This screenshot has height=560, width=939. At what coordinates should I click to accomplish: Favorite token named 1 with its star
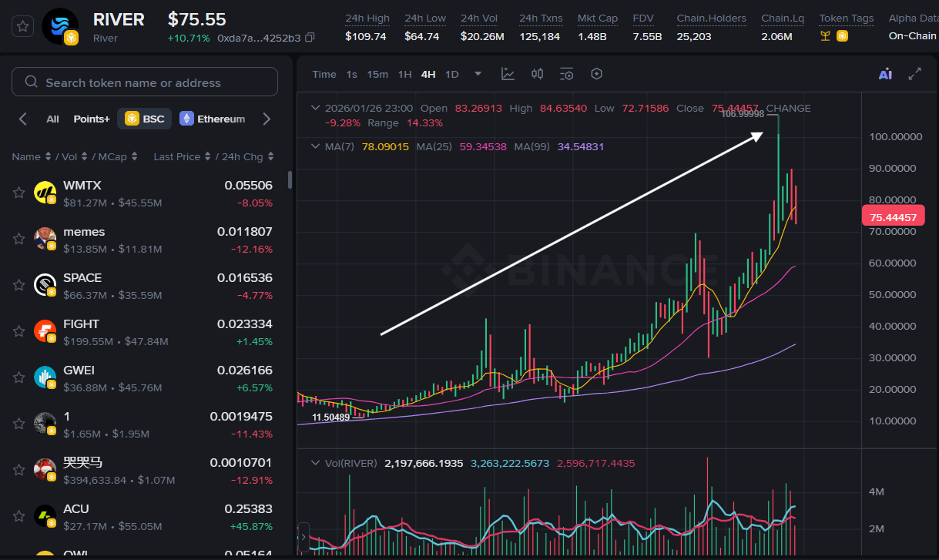coord(18,424)
